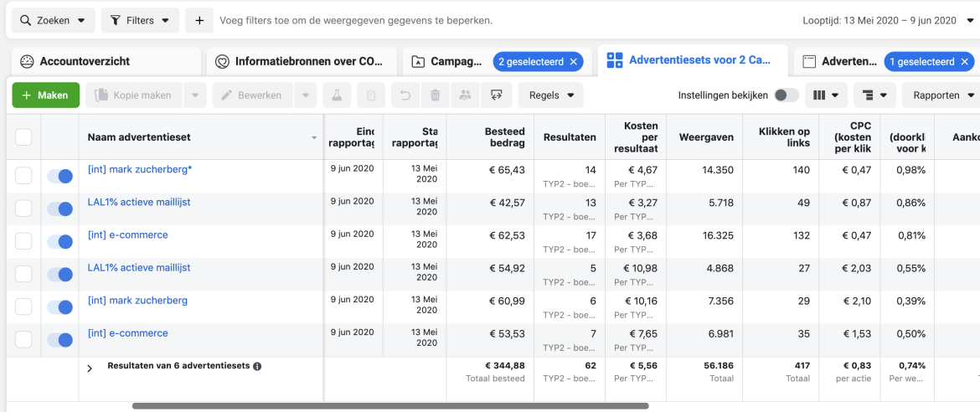980x412 pixels.
Task: Click the CPC value '€ 2,10'
Action: coord(857,301)
